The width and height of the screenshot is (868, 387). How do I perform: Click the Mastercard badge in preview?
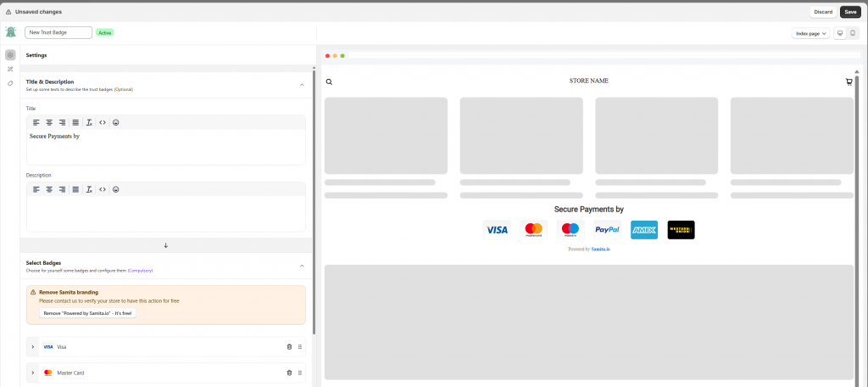[534, 230]
